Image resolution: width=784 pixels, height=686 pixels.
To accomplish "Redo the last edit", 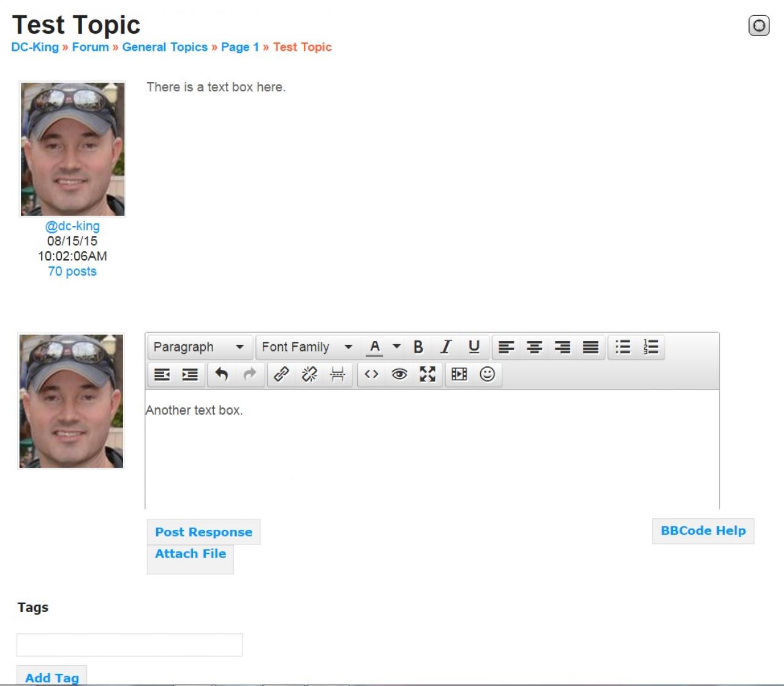I will click(250, 374).
